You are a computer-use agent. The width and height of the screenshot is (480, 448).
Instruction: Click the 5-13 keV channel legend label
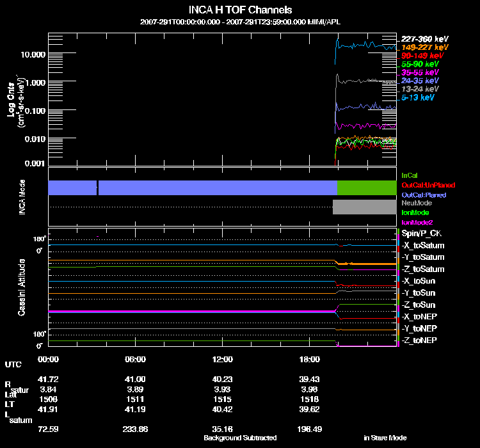[x=419, y=97]
